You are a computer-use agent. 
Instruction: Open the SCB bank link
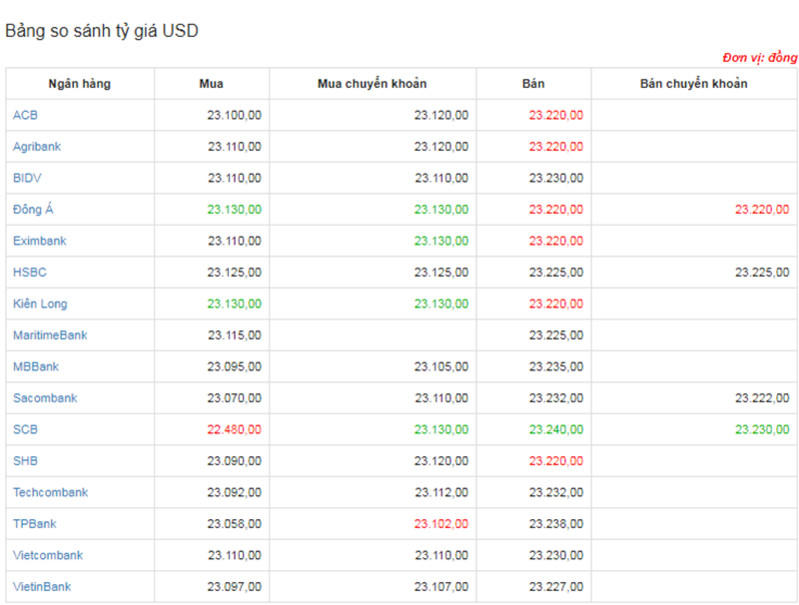(x=26, y=429)
